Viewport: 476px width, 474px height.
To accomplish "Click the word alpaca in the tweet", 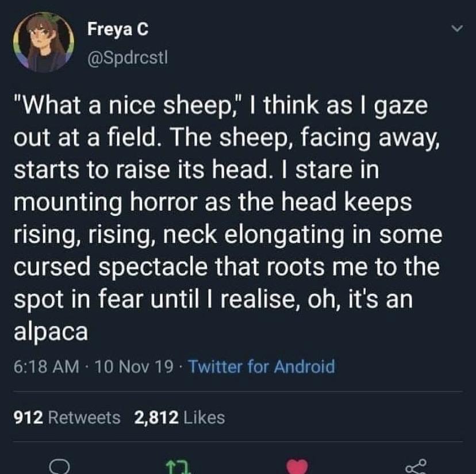I will pyautogui.click(x=50, y=332).
